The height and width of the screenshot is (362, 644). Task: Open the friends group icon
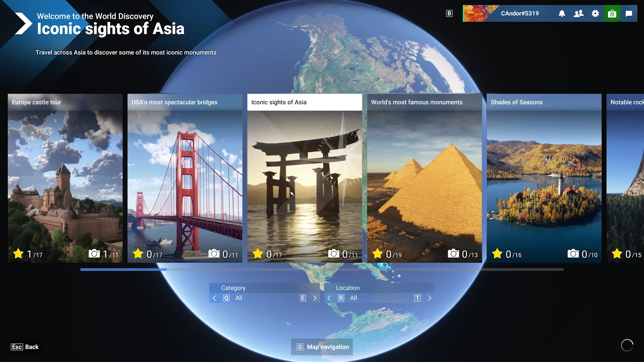579,13
